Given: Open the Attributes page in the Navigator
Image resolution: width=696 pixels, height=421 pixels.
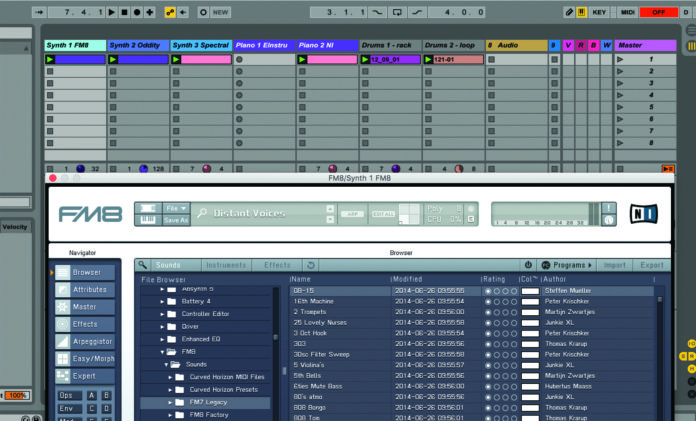Looking at the screenshot, I should [85, 290].
